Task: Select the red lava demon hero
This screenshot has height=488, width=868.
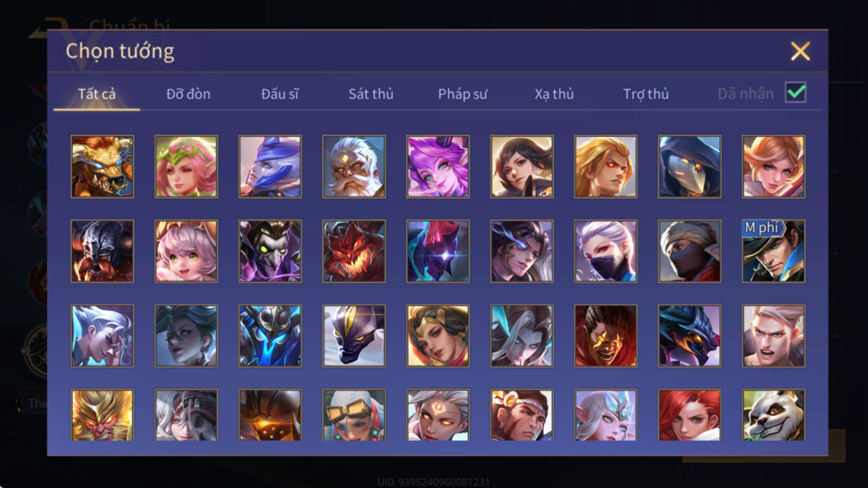Action: click(x=354, y=251)
